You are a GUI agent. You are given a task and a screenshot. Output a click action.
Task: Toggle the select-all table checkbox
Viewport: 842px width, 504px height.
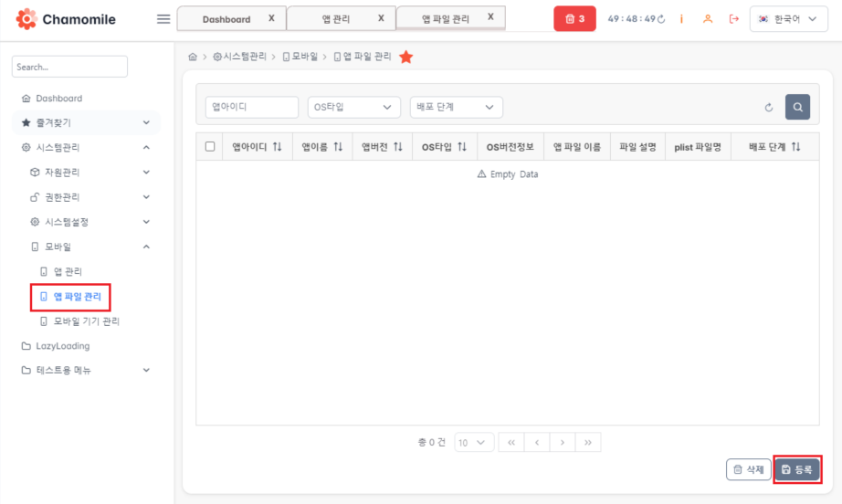[x=210, y=147]
